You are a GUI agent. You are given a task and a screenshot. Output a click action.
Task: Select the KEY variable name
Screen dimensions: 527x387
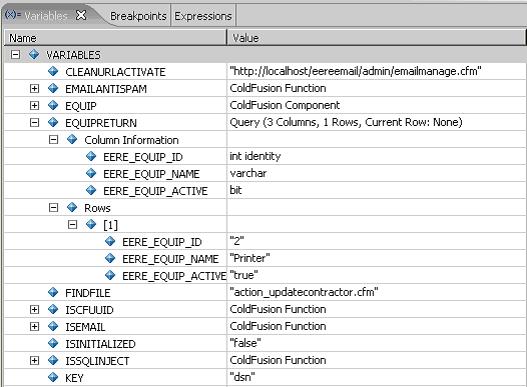[x=74, y=378]
